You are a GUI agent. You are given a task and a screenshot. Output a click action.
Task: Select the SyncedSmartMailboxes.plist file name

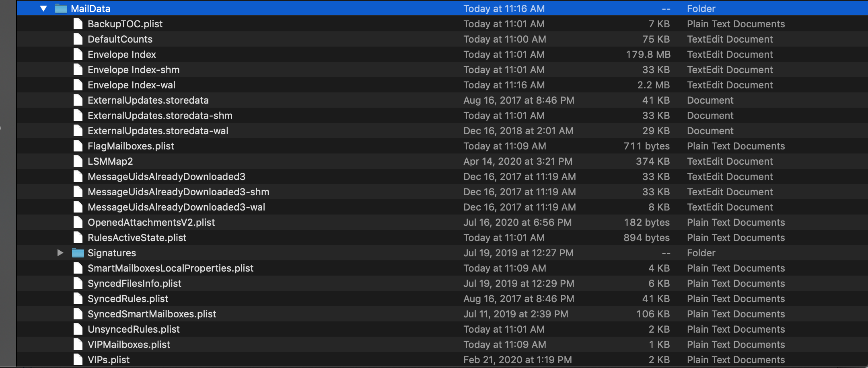point(152,314)
